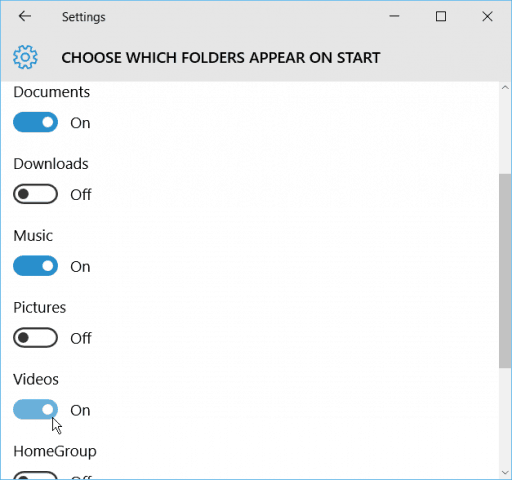Turn on the Downloads toggle
Image resolution: width=512 pixels, height=480 pixels.
click(35, 194)
